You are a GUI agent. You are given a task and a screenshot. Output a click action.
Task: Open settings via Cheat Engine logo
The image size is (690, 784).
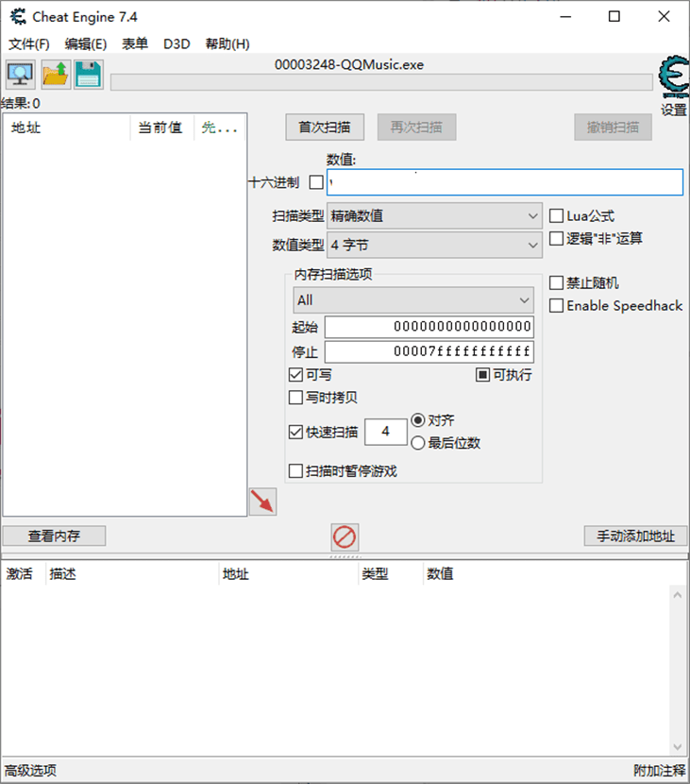tap(674, 77)
